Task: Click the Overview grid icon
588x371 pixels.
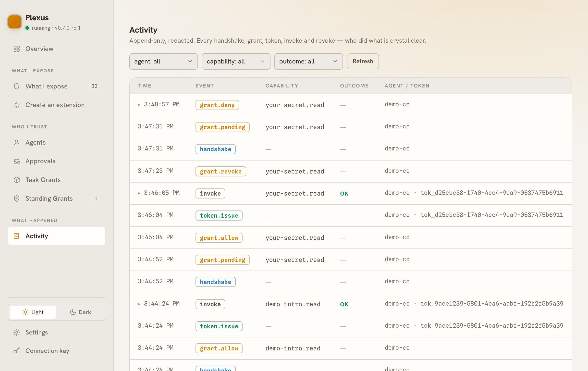Action: [17, 49]
